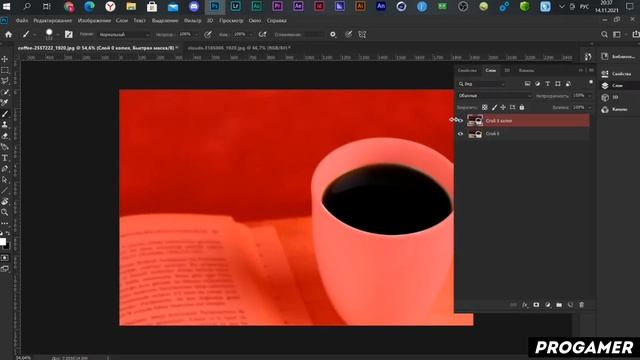The height and width of the screenshot is (360, 640).
Task: Open the Layers panel flyout menu
Action: 591,71
